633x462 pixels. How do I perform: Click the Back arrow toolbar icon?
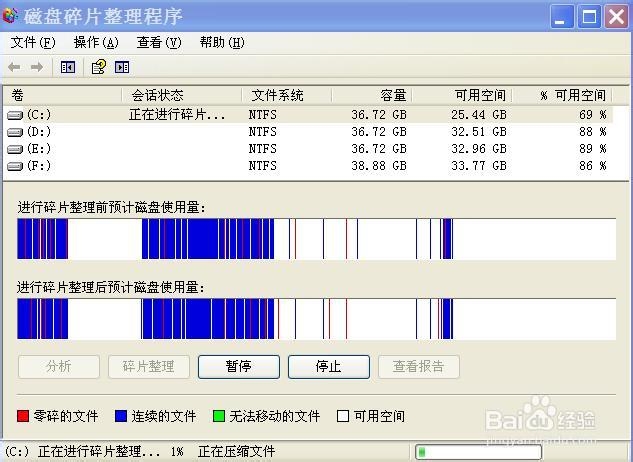coord(14,67)
